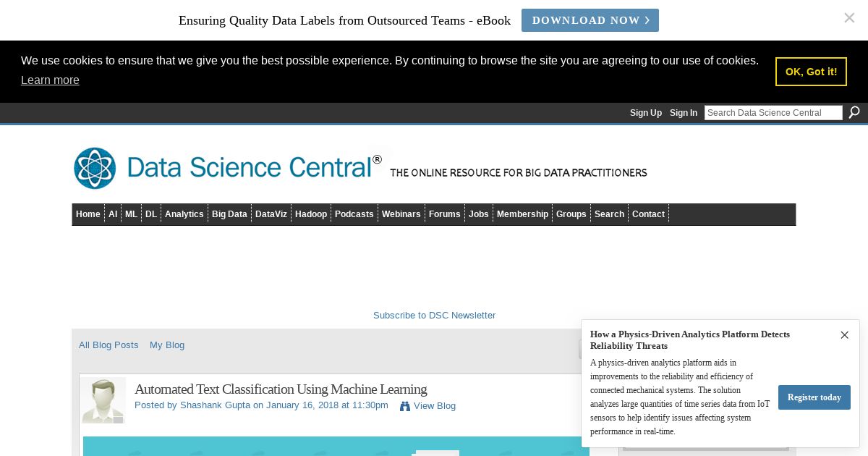Open the Forums menu item
Image resolution: width=868 pixels, height=456 pixels.
(445, 214)
